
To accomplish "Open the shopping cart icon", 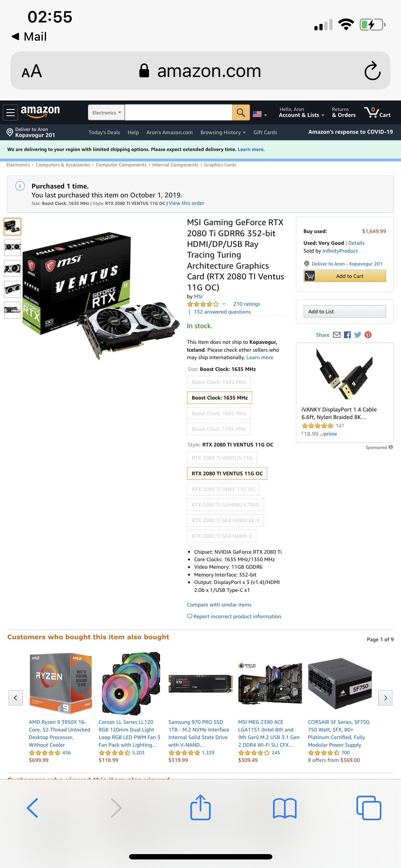I will 377,113.
